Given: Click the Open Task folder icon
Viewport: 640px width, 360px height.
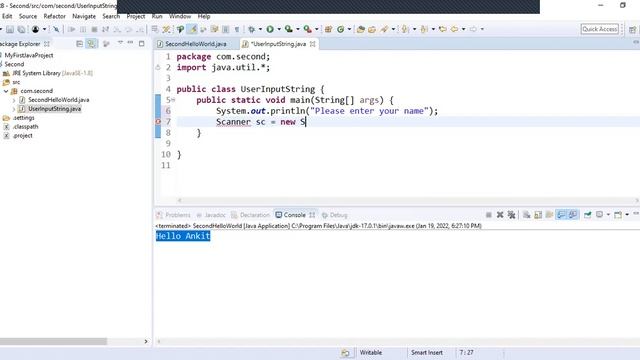Looking at the screenshot, I should (x=372, y=29).
